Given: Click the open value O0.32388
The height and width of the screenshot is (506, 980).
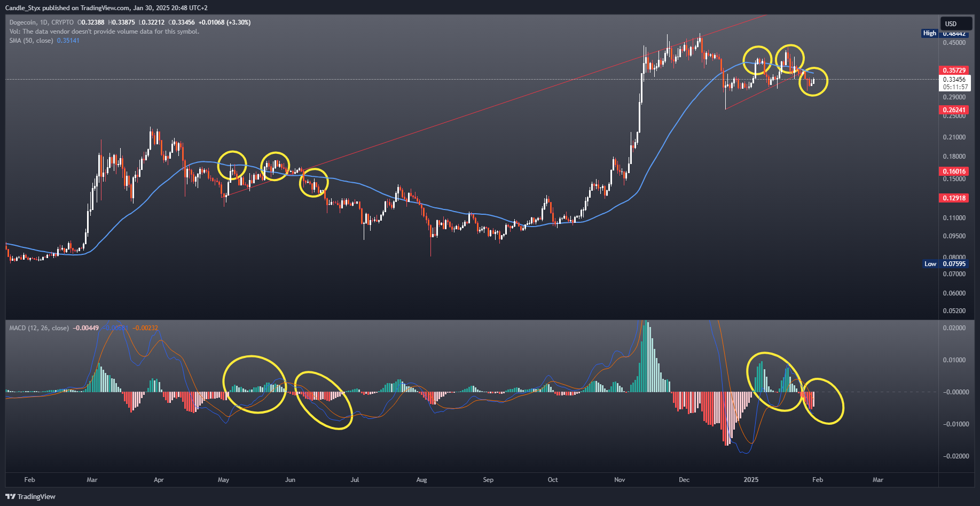Looking at the screenshot, I should pos(91,22).
